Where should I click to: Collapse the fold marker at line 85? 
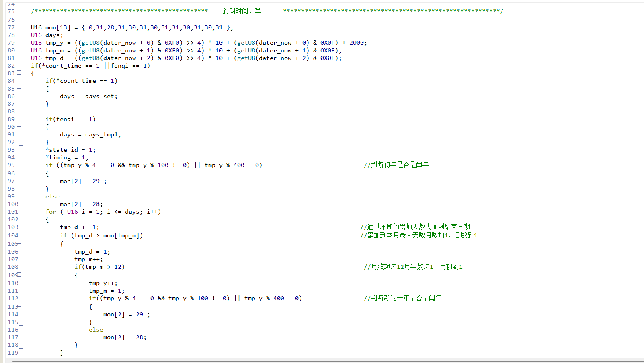[x=19, y=88]
